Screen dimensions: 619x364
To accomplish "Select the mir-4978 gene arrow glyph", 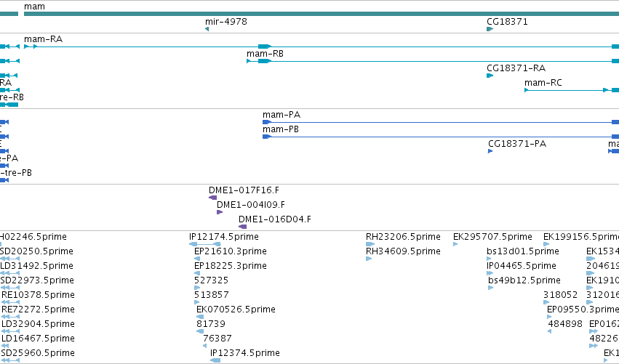I will [x=207, y=29].
